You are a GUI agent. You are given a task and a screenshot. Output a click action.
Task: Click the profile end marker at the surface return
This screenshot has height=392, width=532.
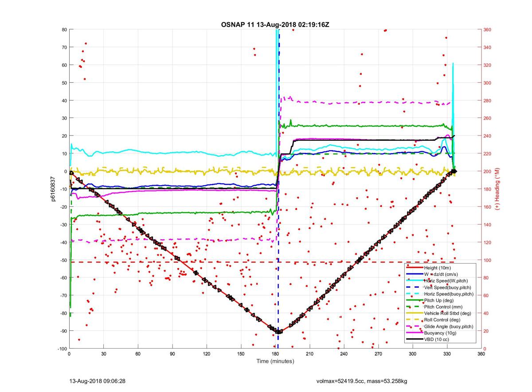(x=454, y=171)
